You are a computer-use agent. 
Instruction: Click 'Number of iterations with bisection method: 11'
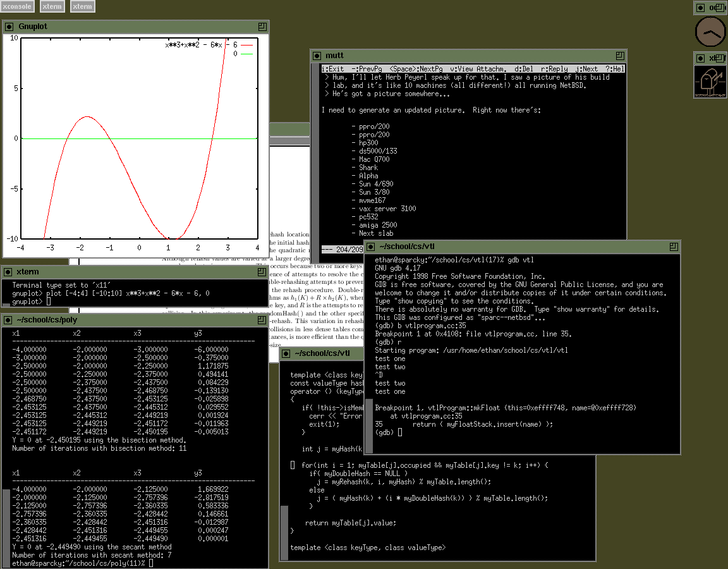[99, 448]
